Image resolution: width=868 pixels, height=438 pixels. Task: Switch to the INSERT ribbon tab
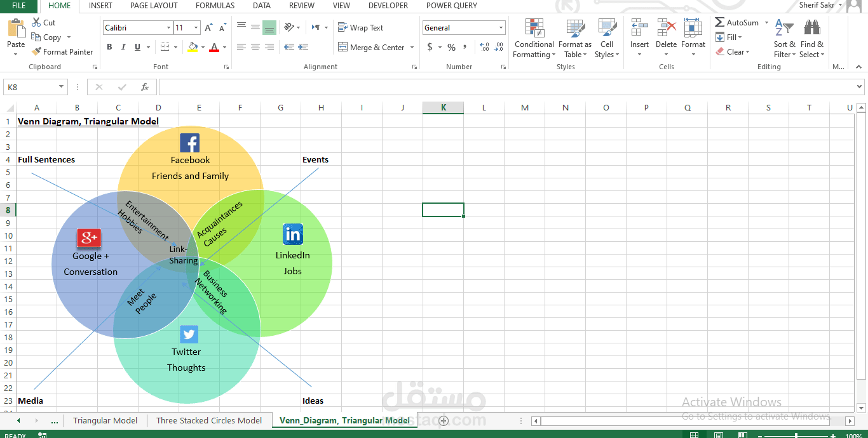(100, 6)
